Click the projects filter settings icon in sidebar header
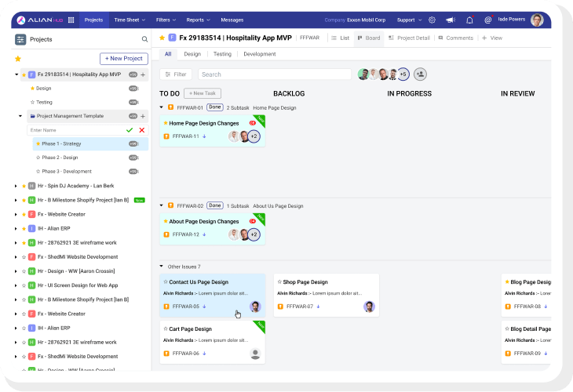 tap(20, 39)
